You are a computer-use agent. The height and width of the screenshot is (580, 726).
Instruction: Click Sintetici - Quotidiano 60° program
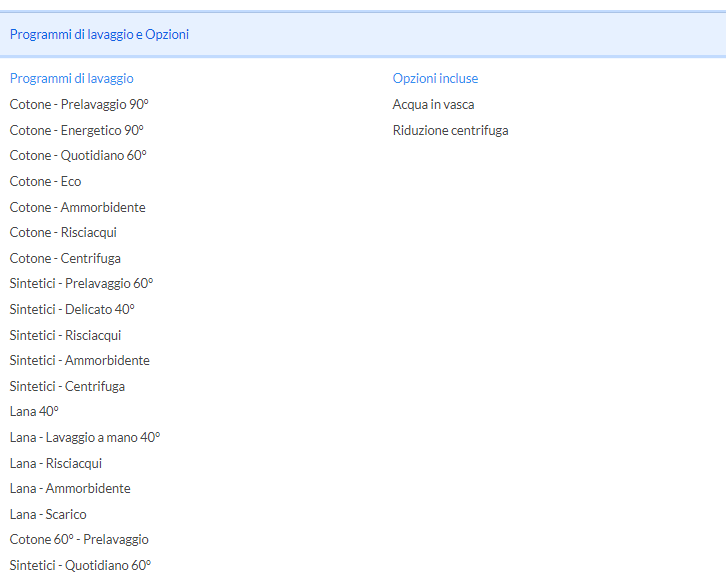tap(81, 565)
